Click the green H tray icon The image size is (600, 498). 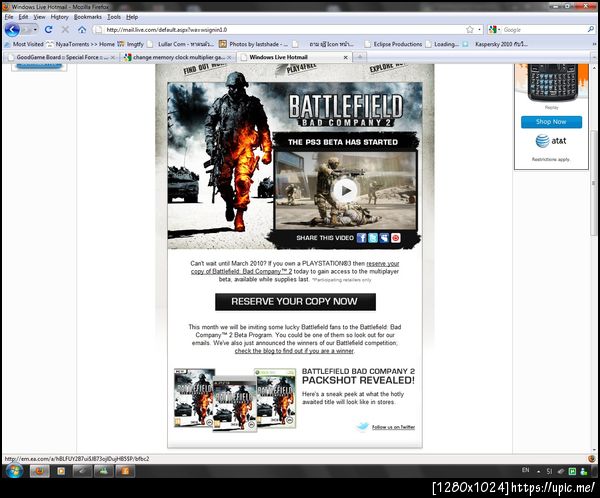(572, 472)
